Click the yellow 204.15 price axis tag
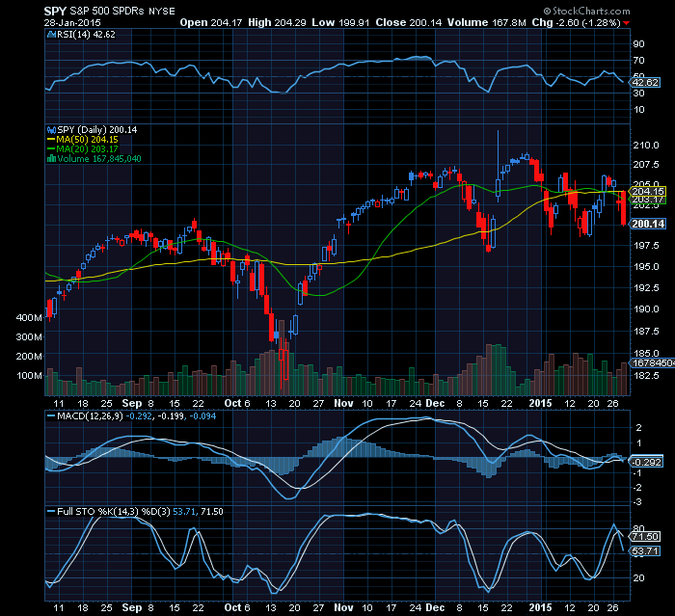 pos(648,191)
